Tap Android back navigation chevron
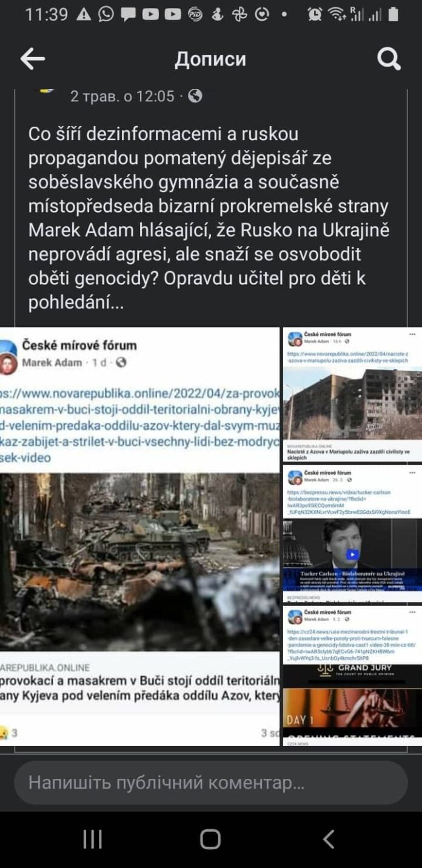The height and width of the screenshot is (868, 422). 329,839
